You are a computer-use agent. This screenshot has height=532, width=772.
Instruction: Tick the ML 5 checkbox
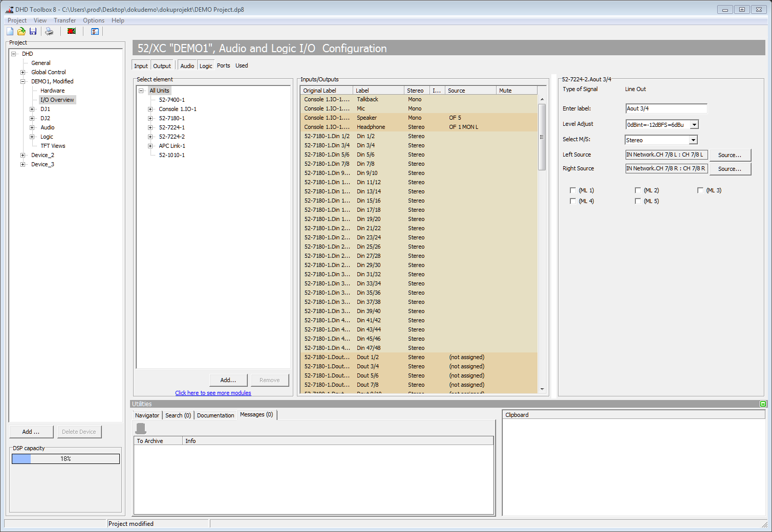[638, 201]
